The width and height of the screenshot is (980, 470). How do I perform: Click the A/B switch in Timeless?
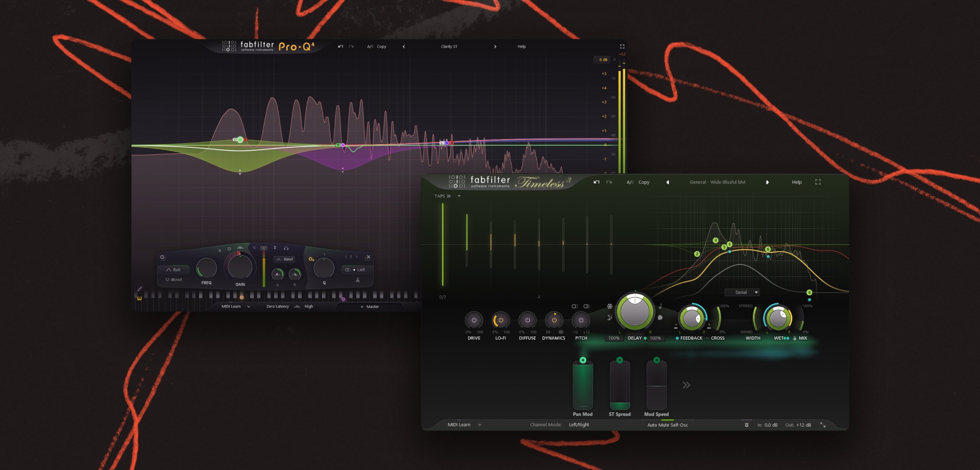coord(630,182)
